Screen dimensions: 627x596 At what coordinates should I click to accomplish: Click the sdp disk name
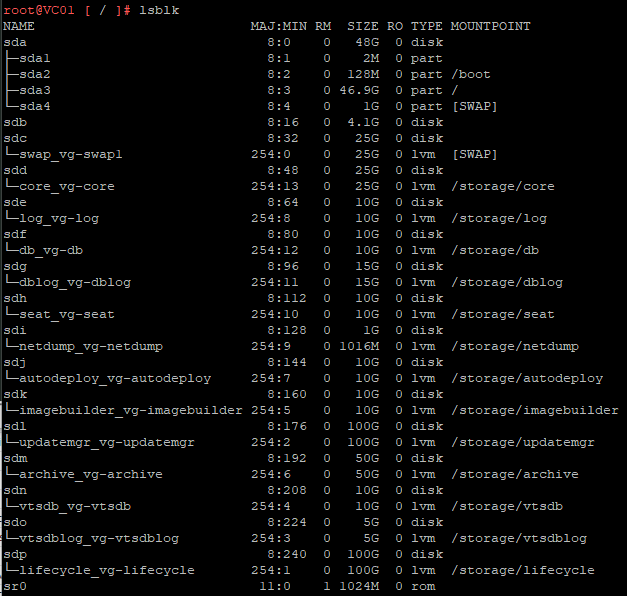tap(15, 554)
